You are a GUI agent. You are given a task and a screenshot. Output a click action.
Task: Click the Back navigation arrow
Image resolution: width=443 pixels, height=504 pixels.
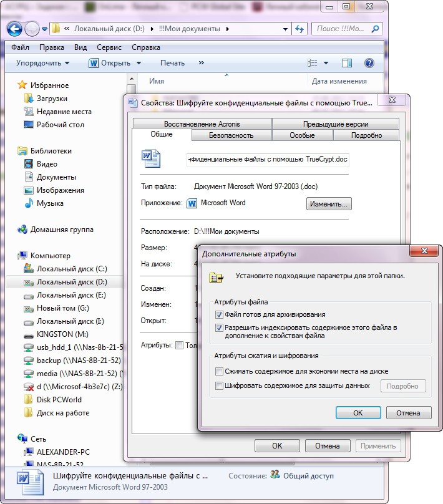pos(15,29)
